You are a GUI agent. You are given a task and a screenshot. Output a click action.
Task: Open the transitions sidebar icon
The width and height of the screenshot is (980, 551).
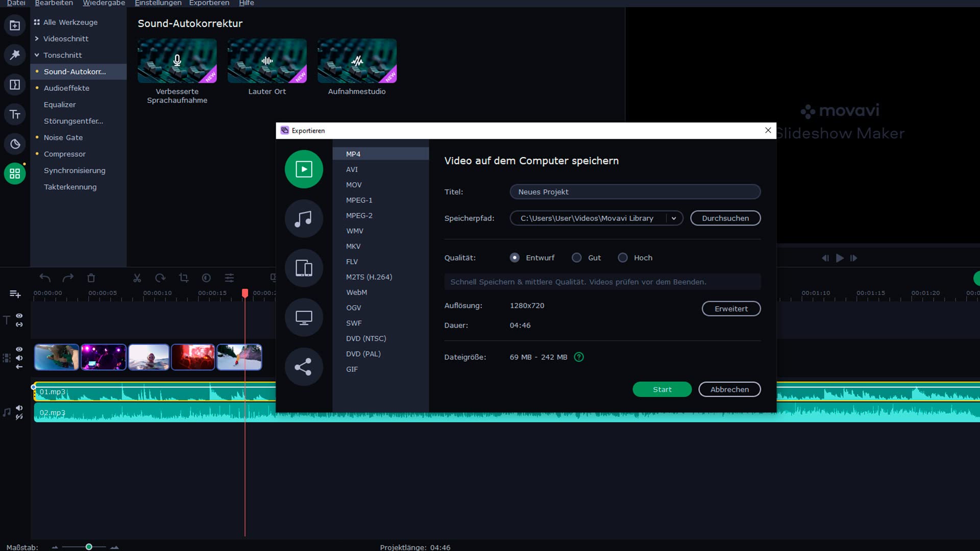pyautogui.click(x=15, y=85)
